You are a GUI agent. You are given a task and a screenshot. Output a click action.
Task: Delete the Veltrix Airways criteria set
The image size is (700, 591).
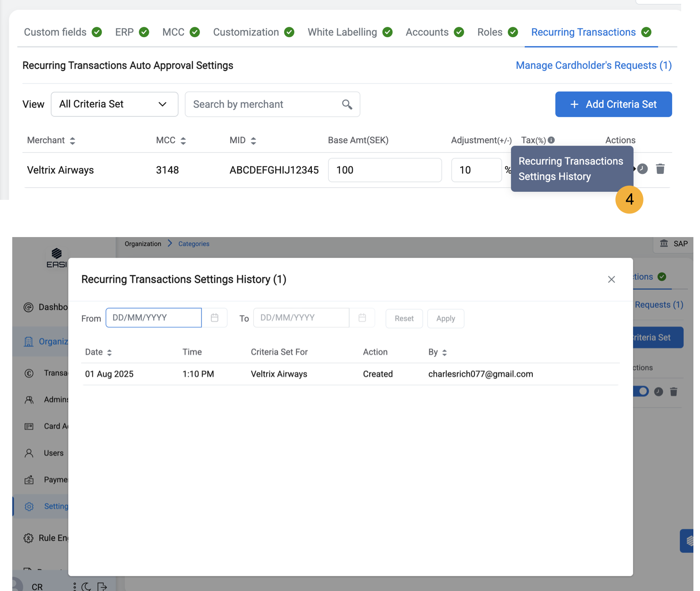click(660, 169)
